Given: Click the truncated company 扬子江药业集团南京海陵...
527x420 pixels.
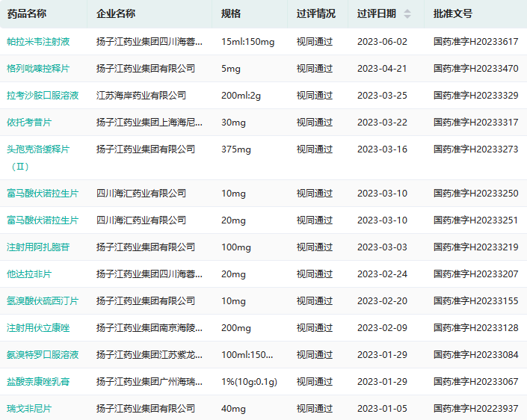Looking at the screenshot, I should (x=150, y=328).
